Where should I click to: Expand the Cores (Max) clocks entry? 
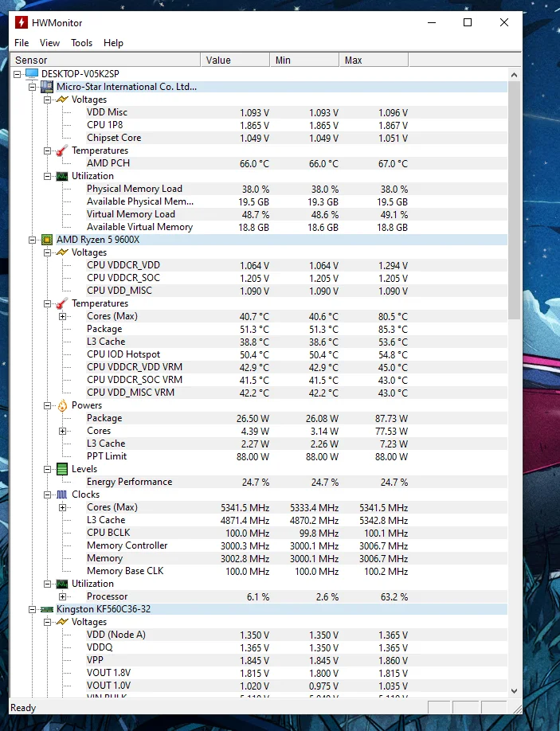point(62,508)
